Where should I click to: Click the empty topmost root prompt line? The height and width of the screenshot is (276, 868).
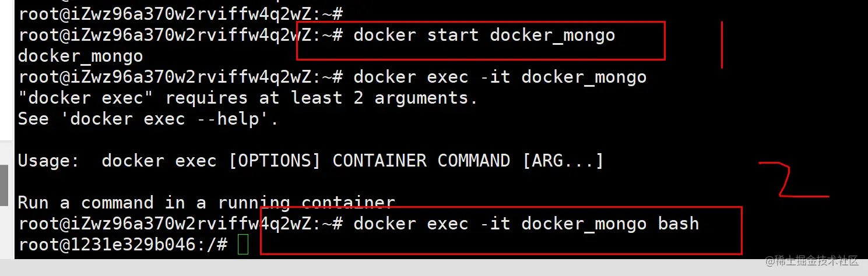(x=181, y=13)
